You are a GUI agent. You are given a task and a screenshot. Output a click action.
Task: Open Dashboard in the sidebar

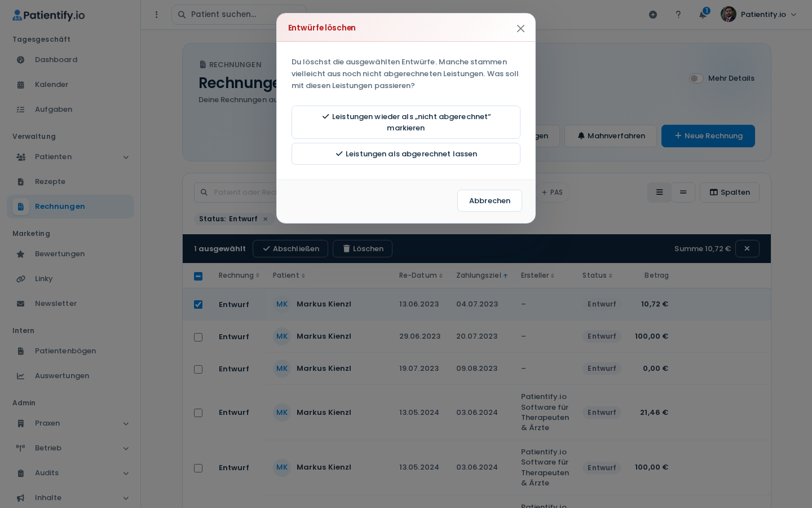point(70,60)
